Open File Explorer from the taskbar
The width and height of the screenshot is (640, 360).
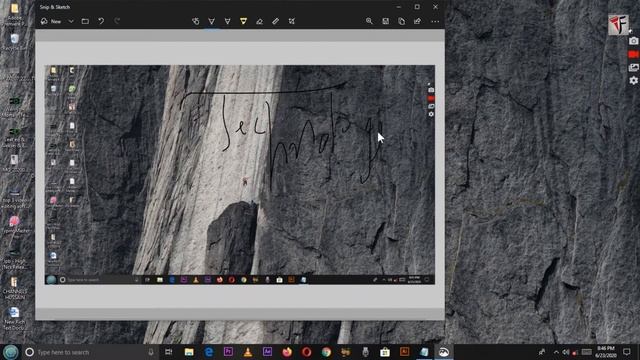189,352
